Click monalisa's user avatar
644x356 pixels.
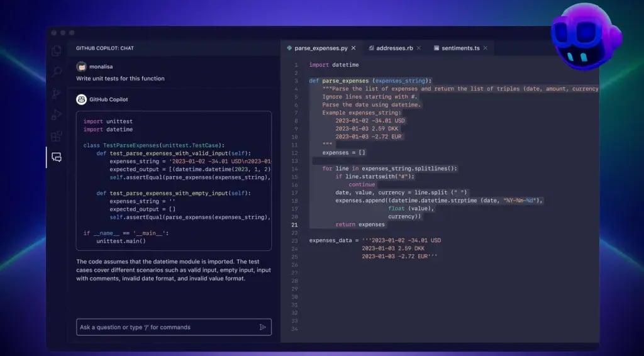pos(81,67)
